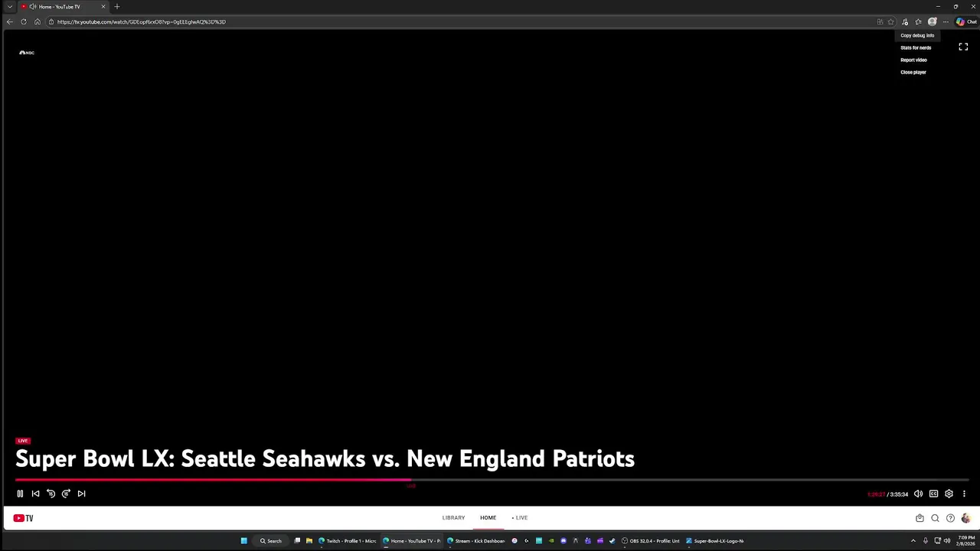Screen dimensions: 980x551
Task: Seek on the red video progress bar
Action: pyautogui.click(x=213, y=481)
